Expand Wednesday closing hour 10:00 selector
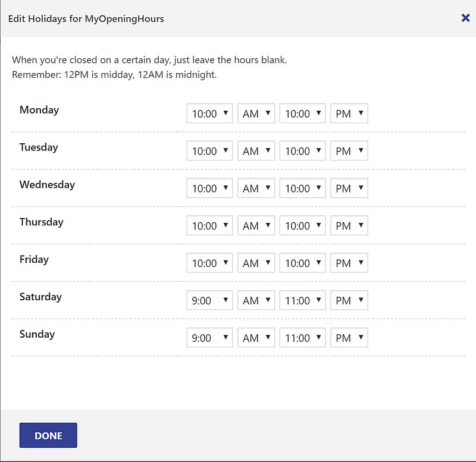This screenshot has width=476, height=462. pos(302,188)
